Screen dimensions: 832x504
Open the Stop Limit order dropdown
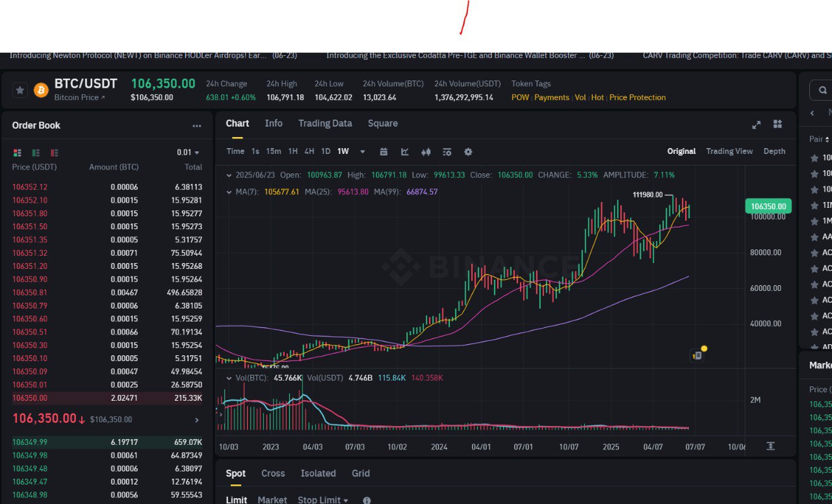point(323,499)
